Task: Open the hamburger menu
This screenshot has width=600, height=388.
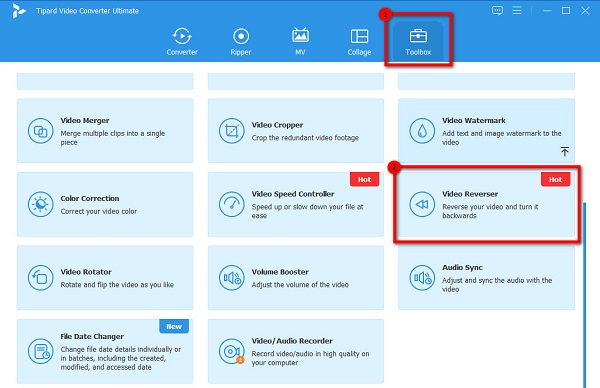Action: click(517, 10)
